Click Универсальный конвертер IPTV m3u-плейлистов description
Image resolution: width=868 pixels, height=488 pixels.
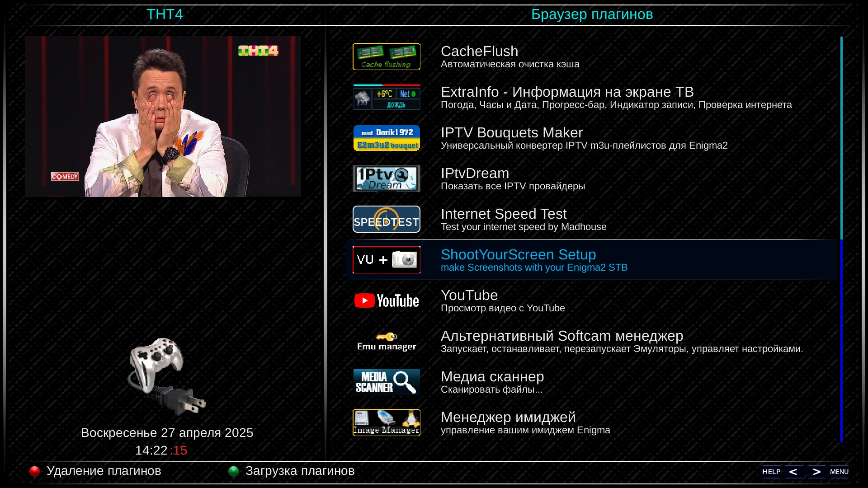click(584, 145)
